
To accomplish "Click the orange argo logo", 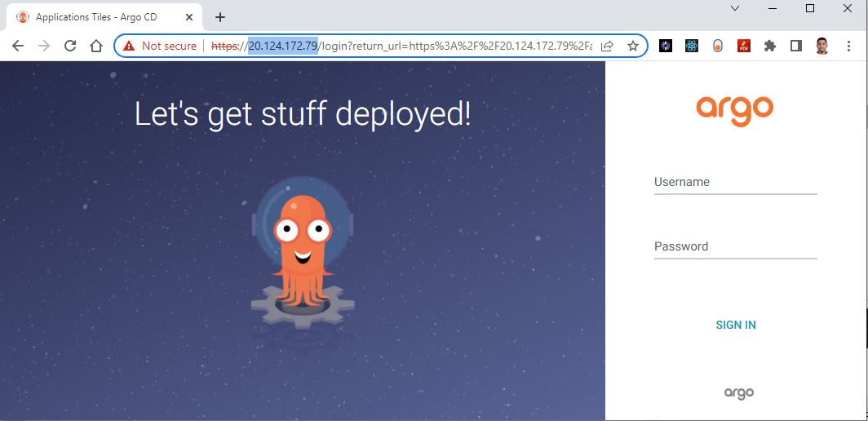I will [x=734, y=111].
